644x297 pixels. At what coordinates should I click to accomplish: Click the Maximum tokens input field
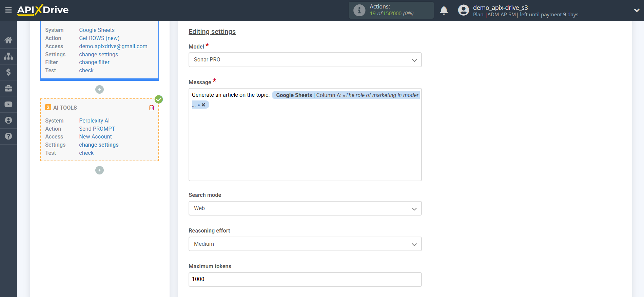(305, 279)
